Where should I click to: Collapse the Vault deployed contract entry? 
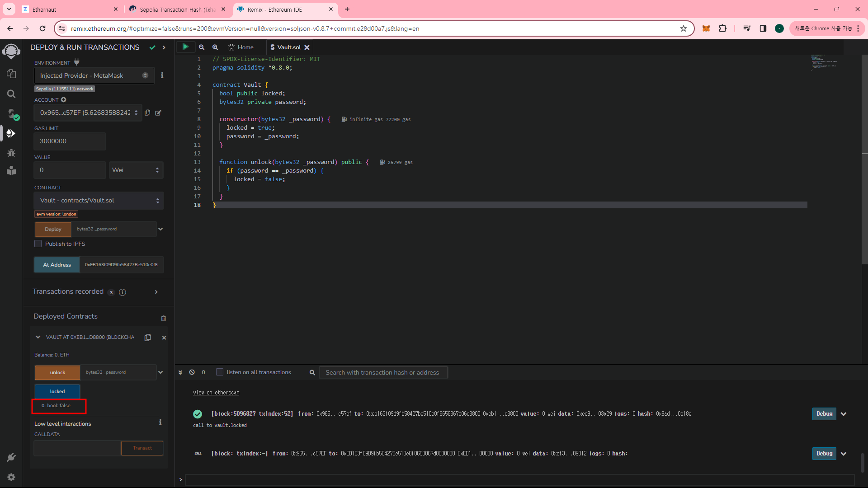coord(38,337)
